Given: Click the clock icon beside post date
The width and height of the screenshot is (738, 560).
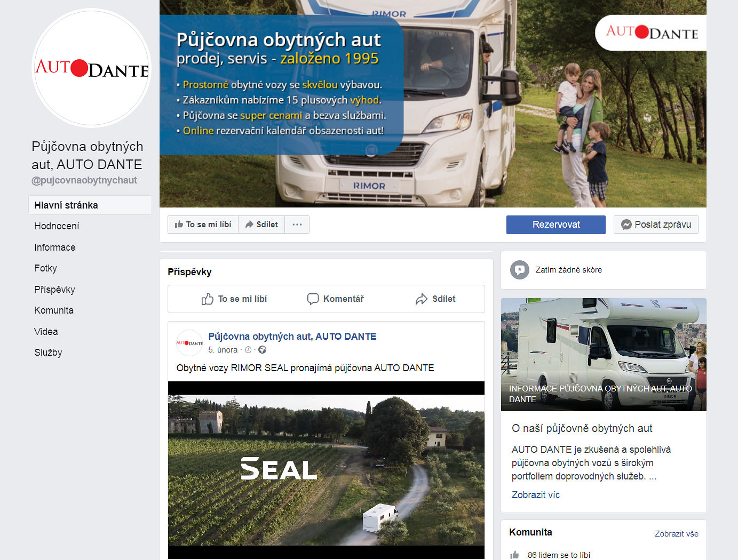Looking at the screenshot, I should (248, 350).
